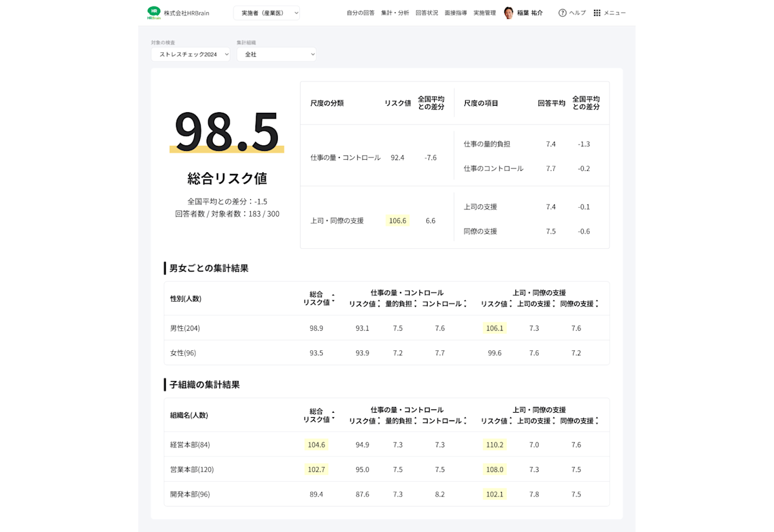Click 92.4 risk value

pyautogui.click(x=397, y=157)
